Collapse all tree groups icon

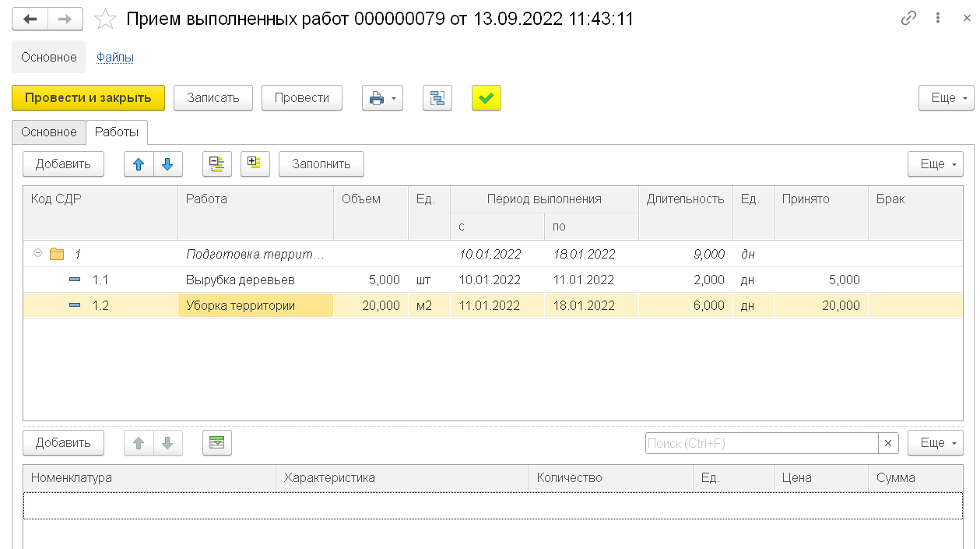217,164
